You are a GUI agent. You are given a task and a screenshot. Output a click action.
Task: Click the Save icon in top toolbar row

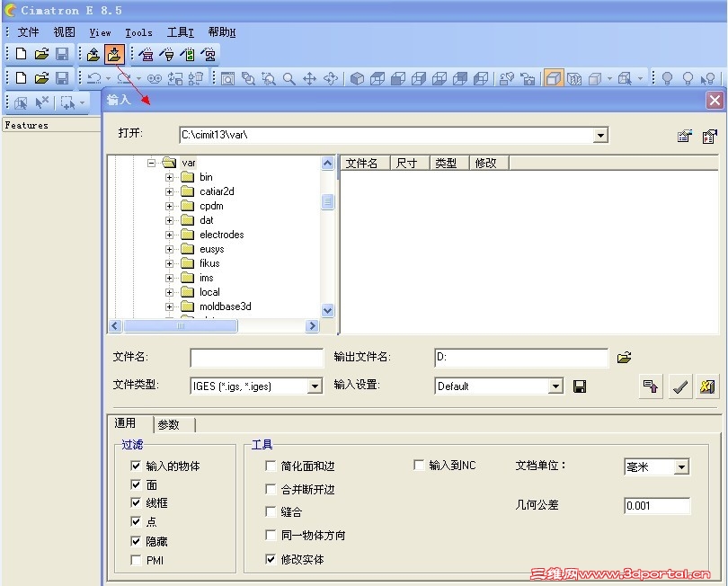(62, 54)
